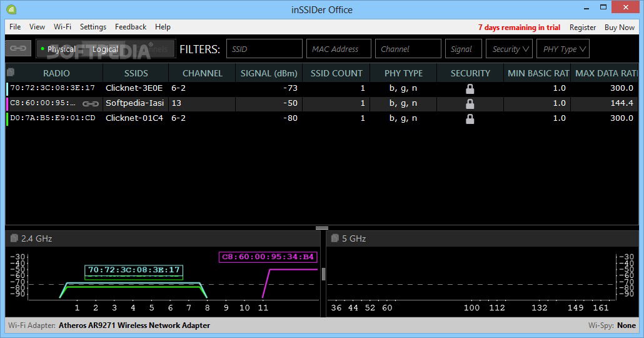Click the Channel filter field
Screen dimensions: 644x338
coord(408,49)
